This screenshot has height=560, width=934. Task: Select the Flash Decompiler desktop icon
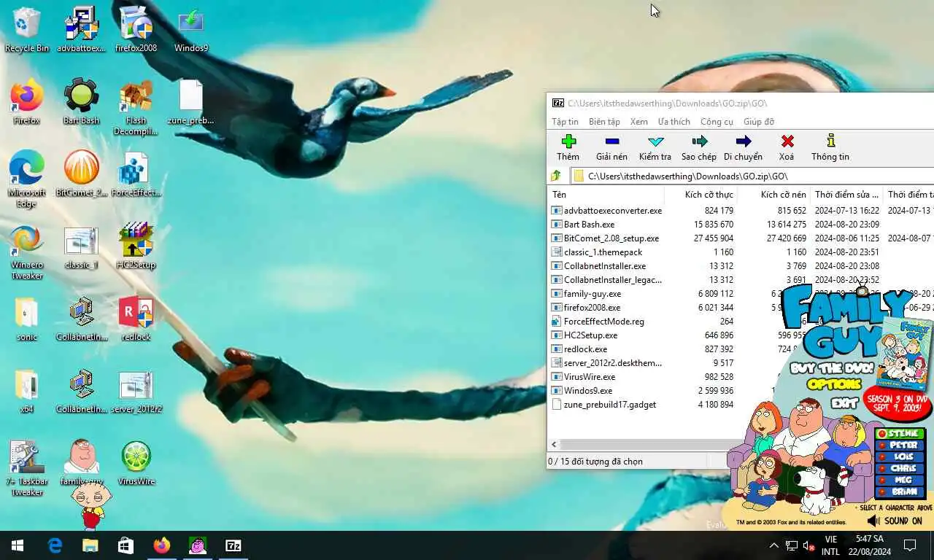click(136, 107)
